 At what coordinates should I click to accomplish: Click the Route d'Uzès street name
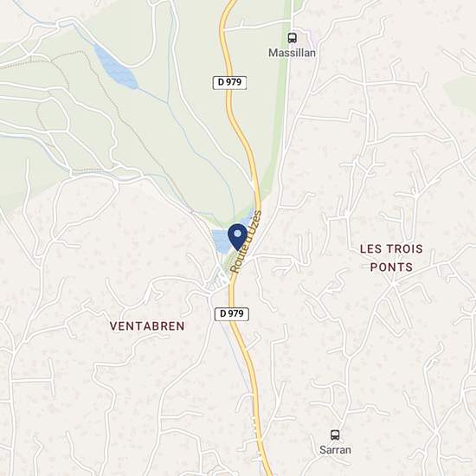247,242
